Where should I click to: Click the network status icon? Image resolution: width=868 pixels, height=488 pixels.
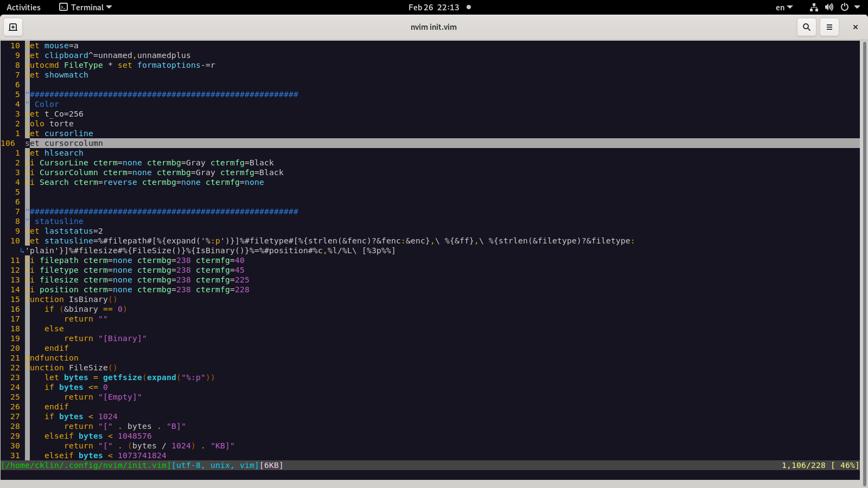(813, 7)
